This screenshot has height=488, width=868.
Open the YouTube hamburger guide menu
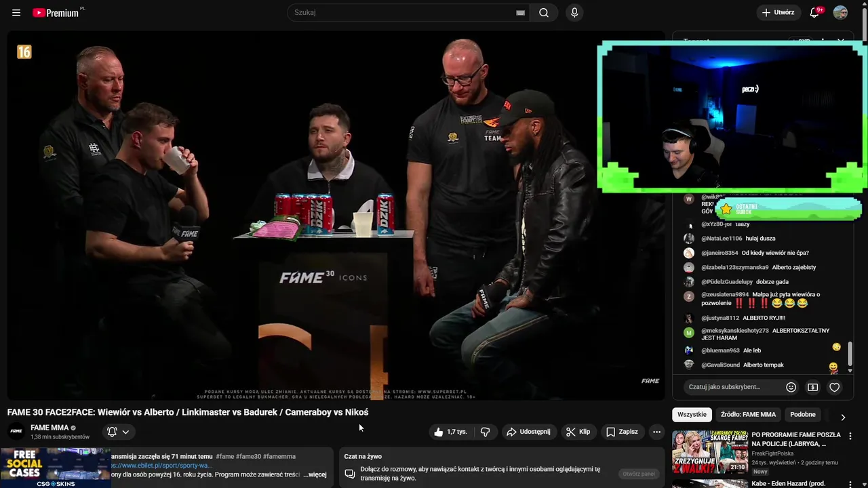[16, 12]
